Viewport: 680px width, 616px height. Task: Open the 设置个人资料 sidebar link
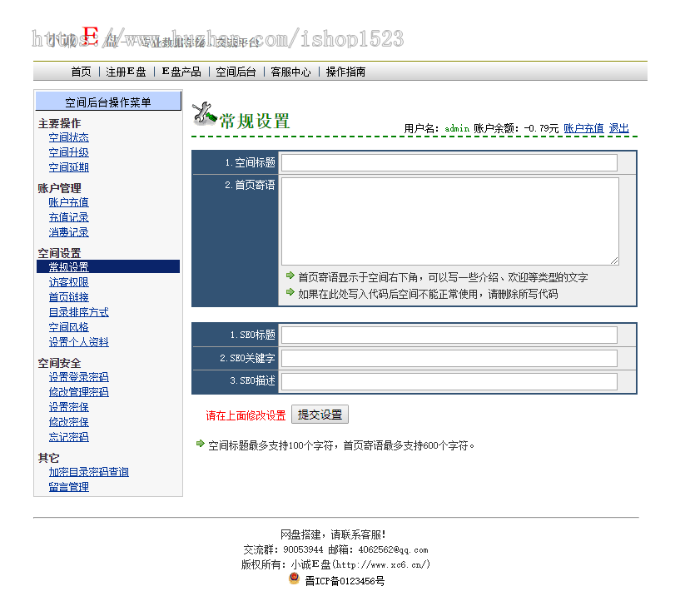click(78, 342)
